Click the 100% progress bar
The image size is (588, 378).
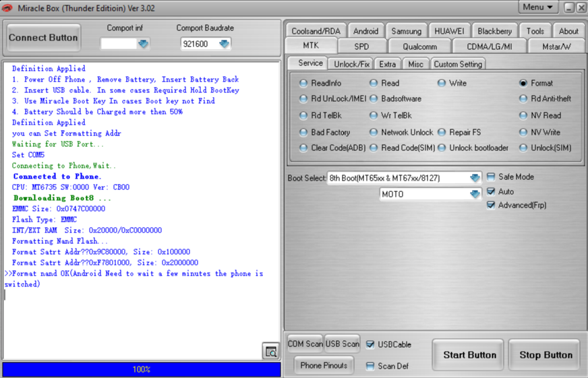pyautogui.click(x=141, y=369)
